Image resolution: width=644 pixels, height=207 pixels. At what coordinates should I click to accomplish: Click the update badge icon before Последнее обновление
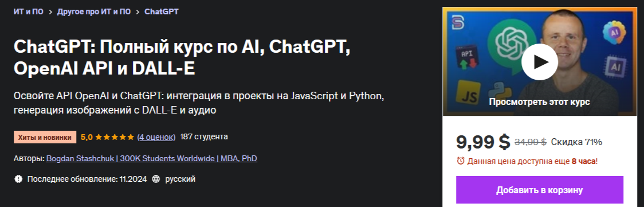point(18,179)
